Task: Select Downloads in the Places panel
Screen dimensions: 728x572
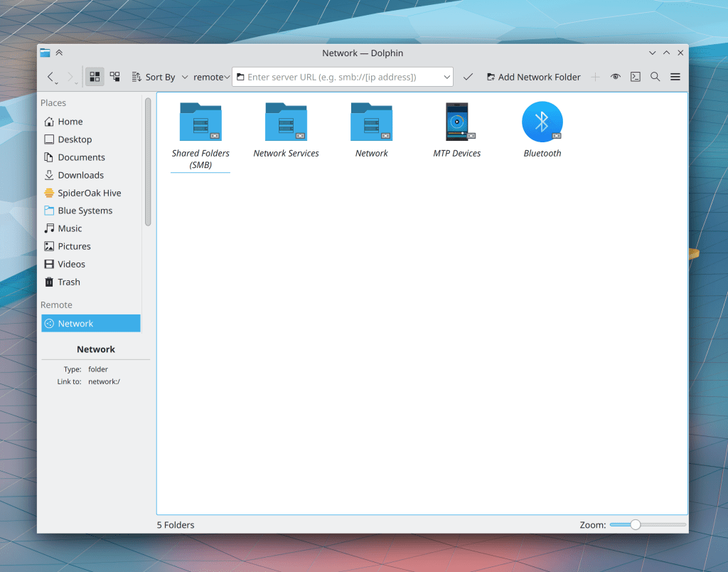Action: pyautogui.click(x=80, y=175)
